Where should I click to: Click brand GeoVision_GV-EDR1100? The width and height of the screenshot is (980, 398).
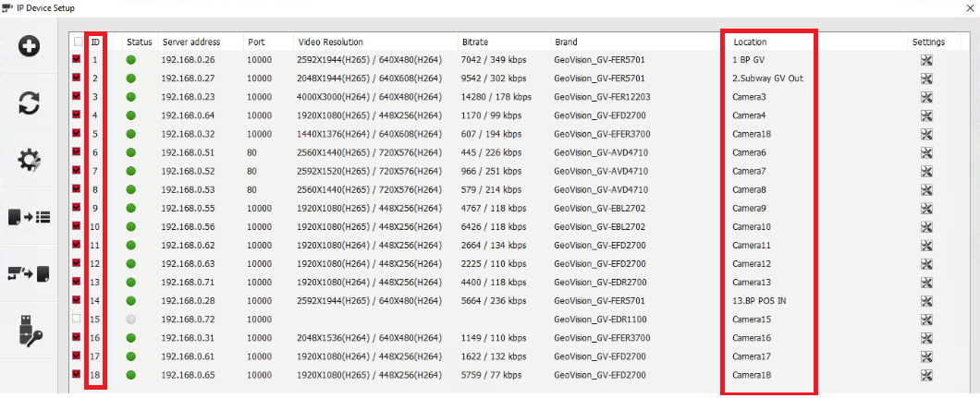click(x=600, y=320)
